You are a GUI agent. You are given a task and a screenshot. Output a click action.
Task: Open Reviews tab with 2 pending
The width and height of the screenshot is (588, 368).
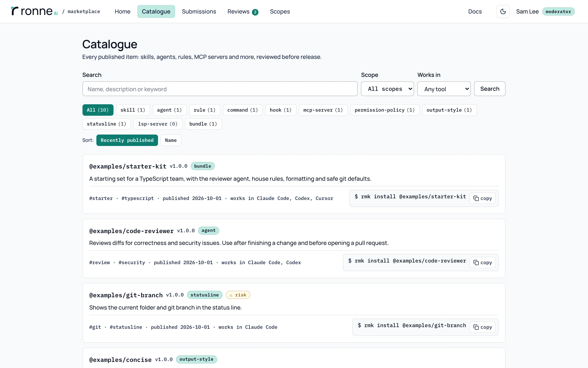point(243,11)
